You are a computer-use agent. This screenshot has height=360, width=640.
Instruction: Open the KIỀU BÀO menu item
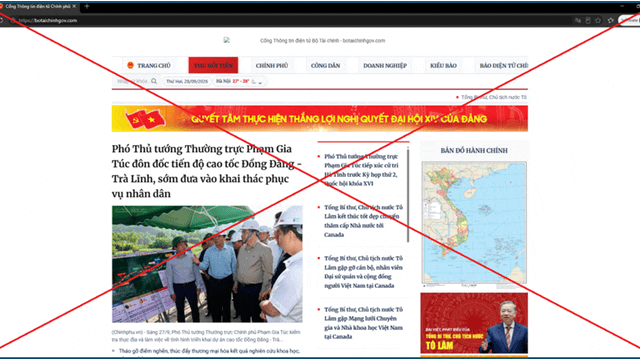[x=443, y=65]
